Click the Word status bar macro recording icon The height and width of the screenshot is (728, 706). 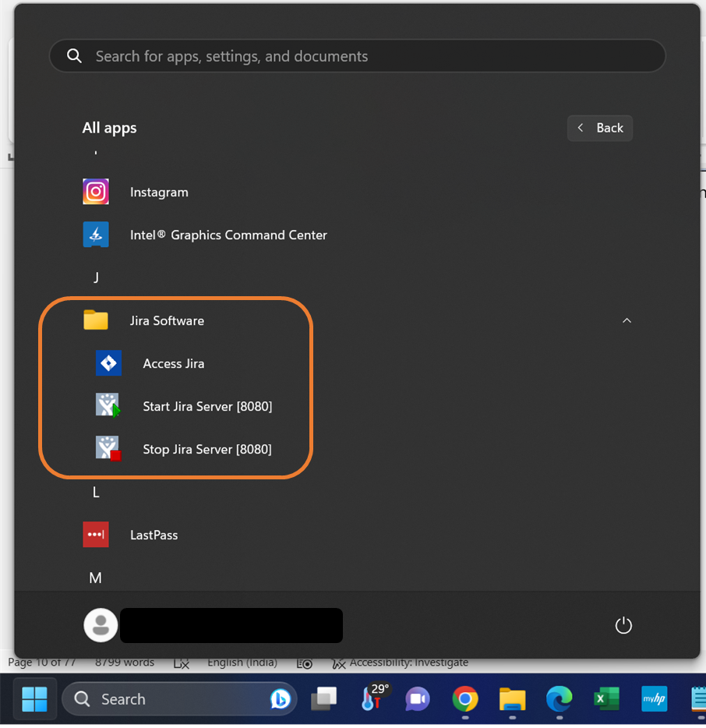point(305,663)
